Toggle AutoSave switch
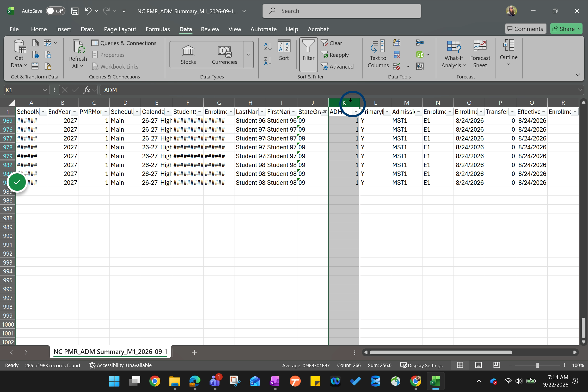This screenshot has width=588, height=392. pyautogui.click(x=56, y=11)
